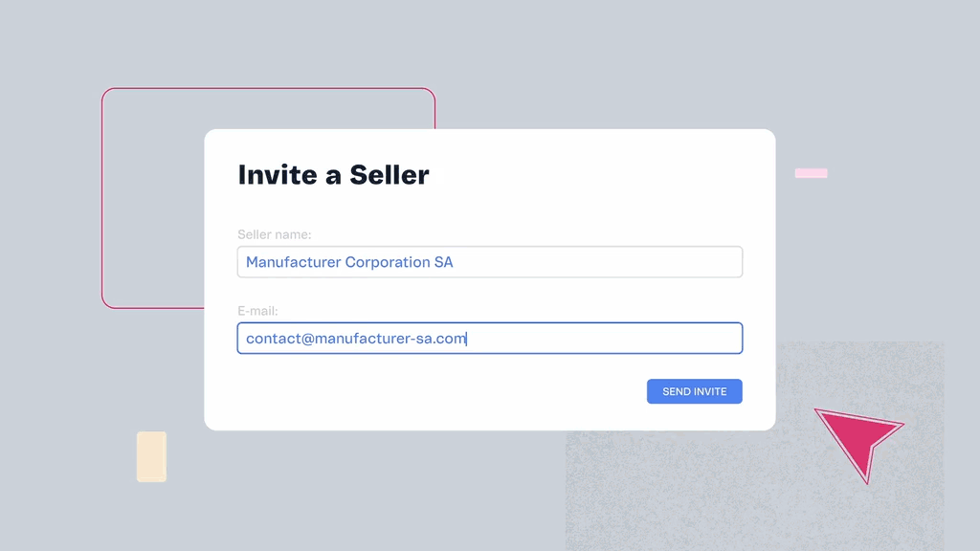This screenshot has width=980, height=551.
Task: Click the SEND INVITE button
Action: (694, 391)
